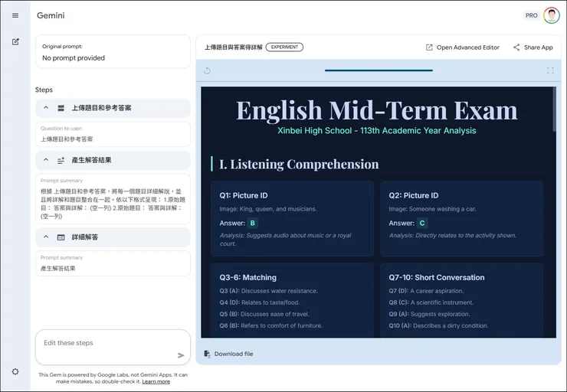This screenshot has width=567, height=392.
Task: Click the 產生解答結果 prompt summary paragraph
Action: pos(113,204)
